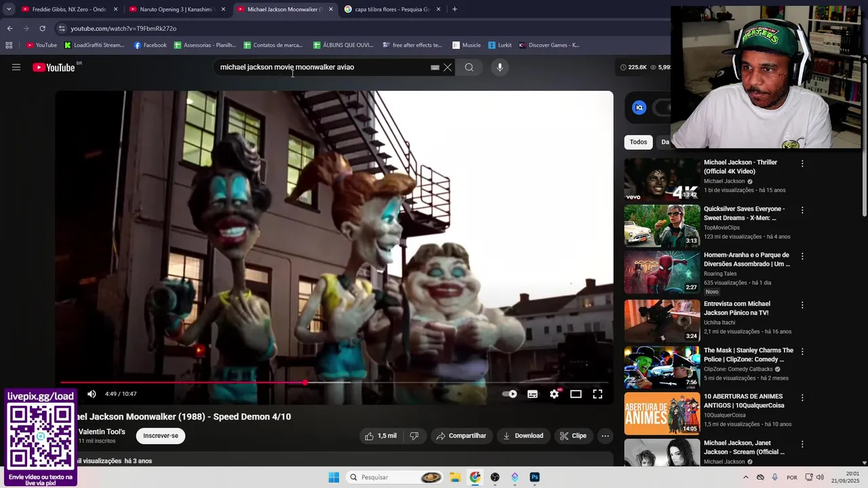The image size is (868, 488).
Task: Open the tab search dropdown arrow
Action: [x=9, y=9]
